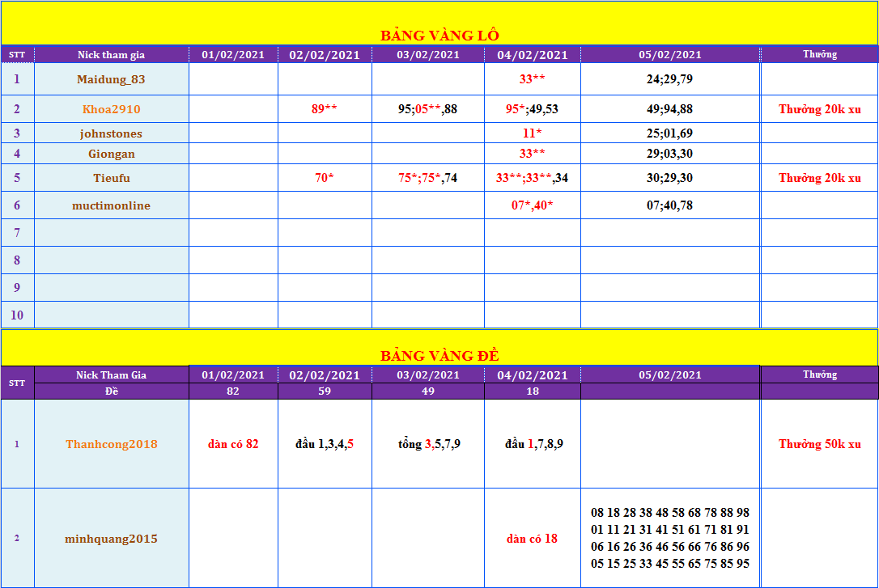Click the BẢNG VÀNG ĐỀ title banner

click(439, 355)
